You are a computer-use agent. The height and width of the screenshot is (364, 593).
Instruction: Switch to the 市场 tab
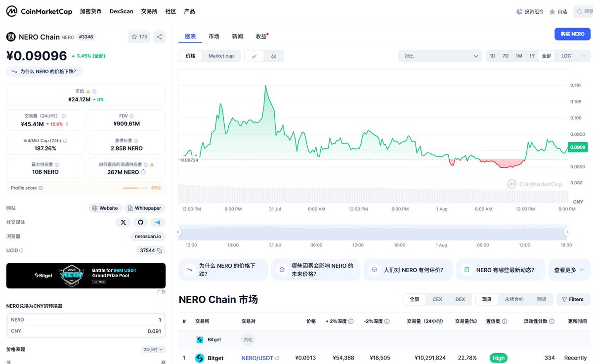214,37
